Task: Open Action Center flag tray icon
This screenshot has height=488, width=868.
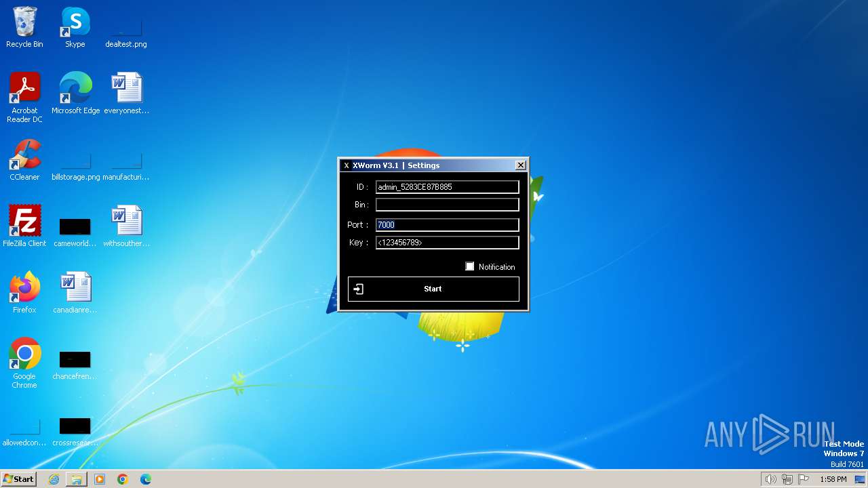Action: [804, 479]
